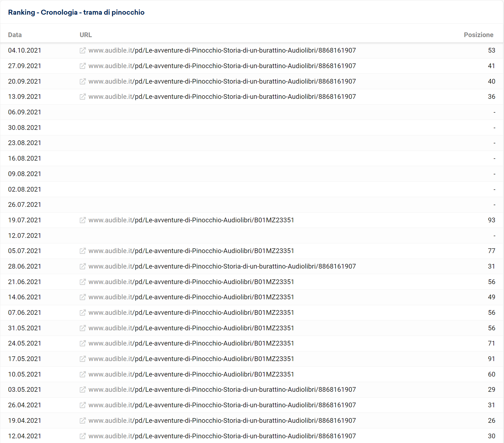The height and width of the screenshot is (443, 504).
Task: Open external link icon for 19.04.2021 row
Action: point(83,421)
